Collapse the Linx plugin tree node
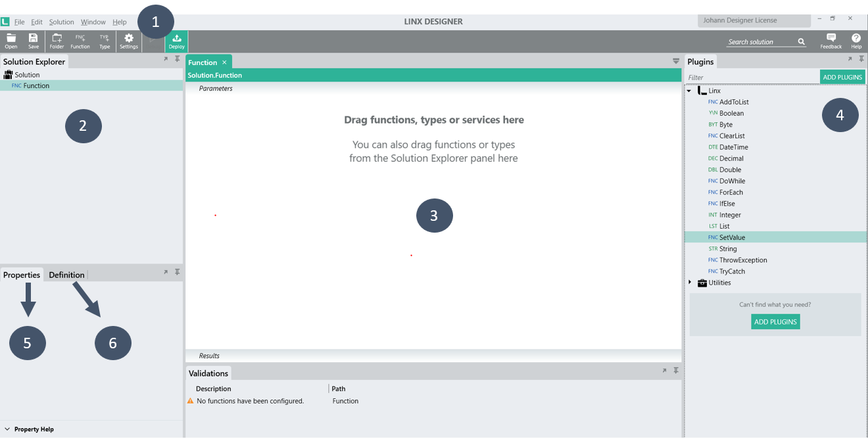Viewport: 868px width, 439px height. click(x=689, y=91)
